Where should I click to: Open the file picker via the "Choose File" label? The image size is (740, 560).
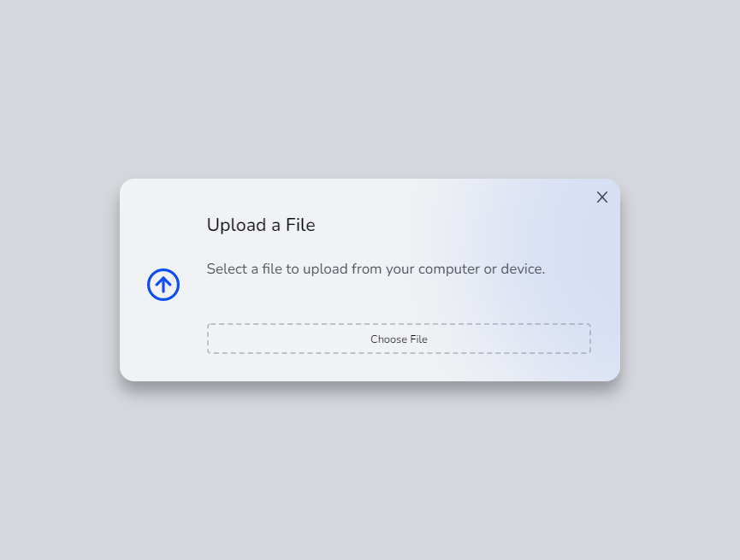point(399,339)
